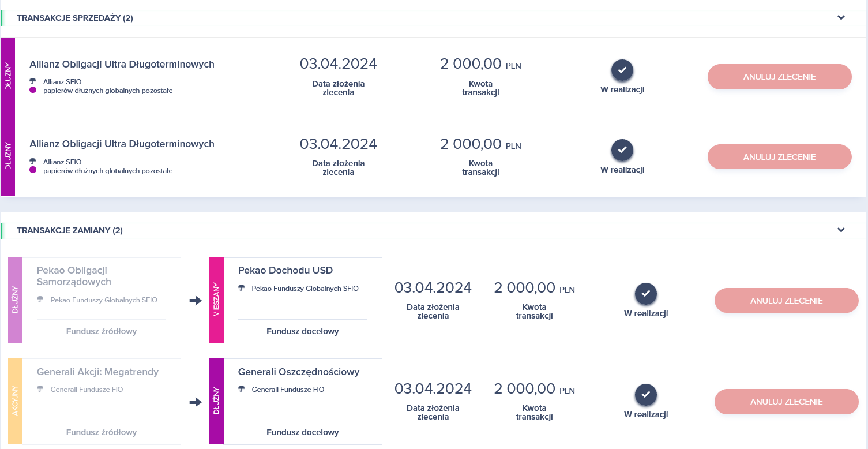Image resolution: width=868 pixels, height=449 pixels.
Task: Click the Transakcje sprzedaży (2) header
Action: coord(75,18)
